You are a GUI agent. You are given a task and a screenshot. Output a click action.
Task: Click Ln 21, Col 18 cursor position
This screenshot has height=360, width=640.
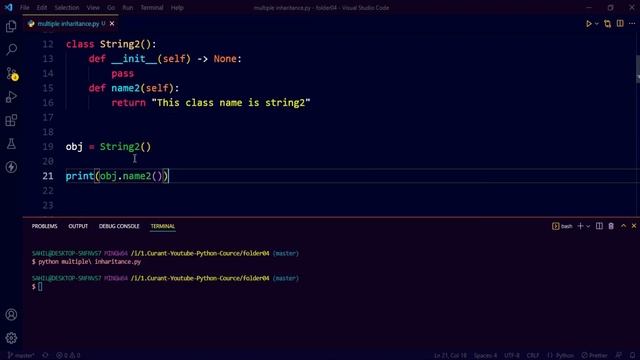point(450,356)
